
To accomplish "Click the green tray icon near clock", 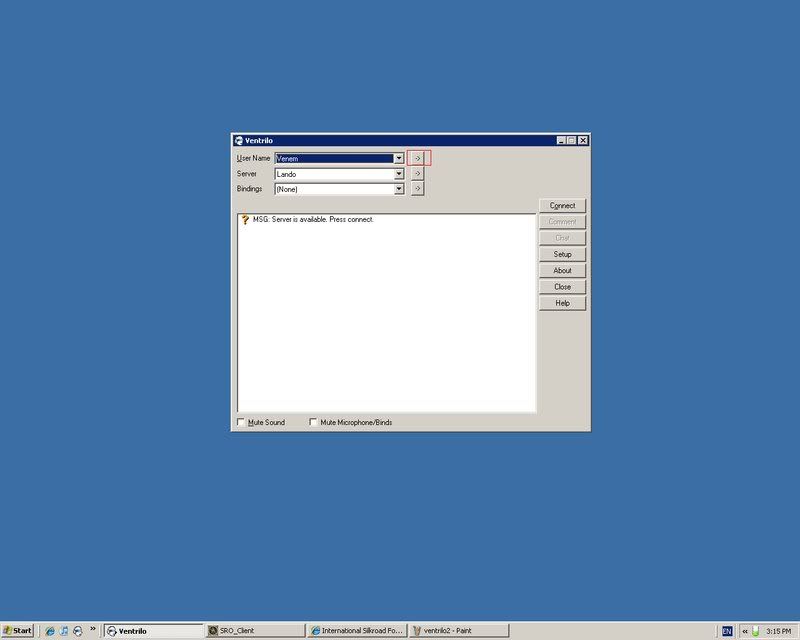I will (756, 631).
